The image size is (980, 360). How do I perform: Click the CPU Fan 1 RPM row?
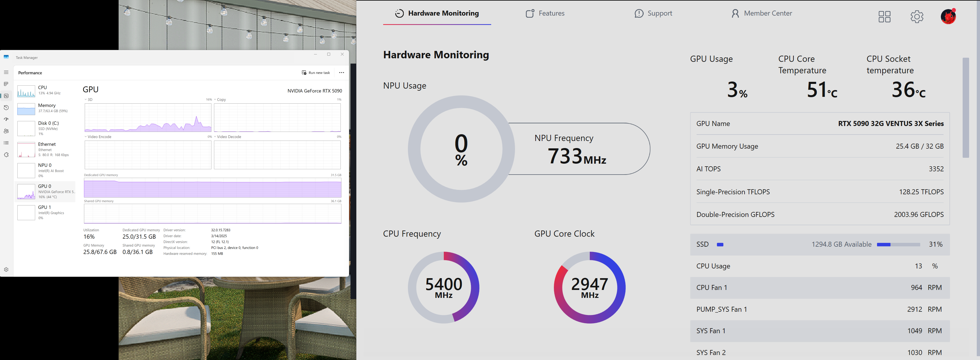(820, 288)
